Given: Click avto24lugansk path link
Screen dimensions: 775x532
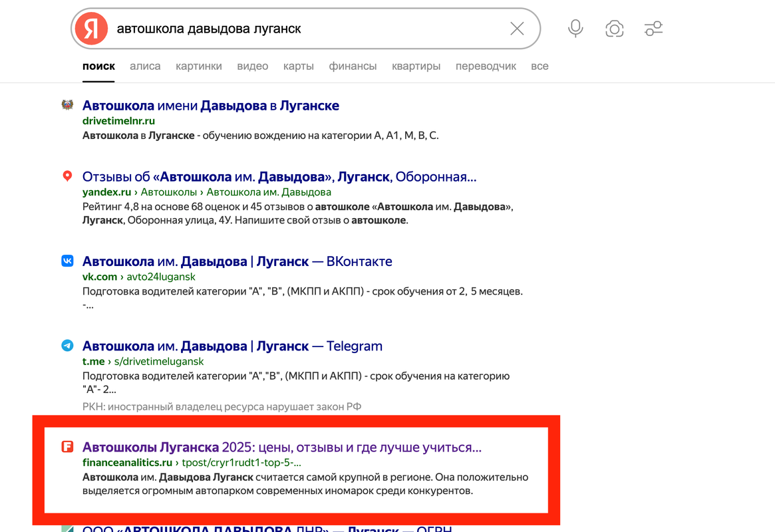Looking at the screenshot, I should coord(161,277).
